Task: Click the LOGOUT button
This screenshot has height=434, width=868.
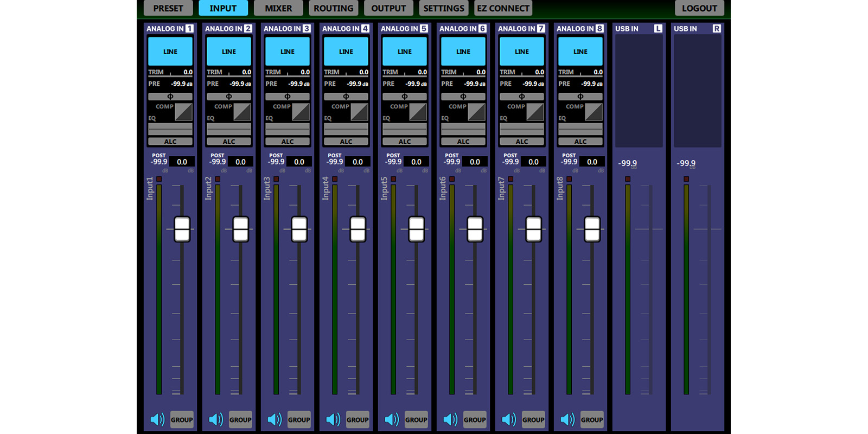Action: click(x=699, y=8)
